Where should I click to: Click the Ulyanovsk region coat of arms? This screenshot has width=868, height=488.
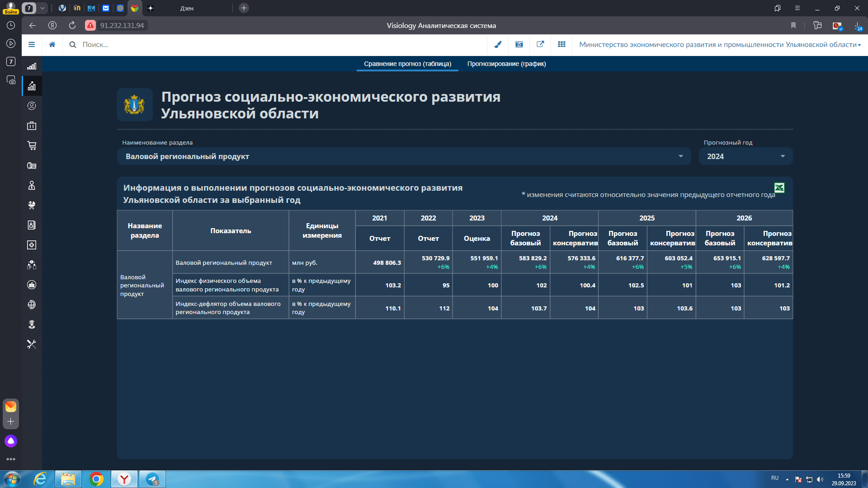pyautogui.click(x=134, y=104)
